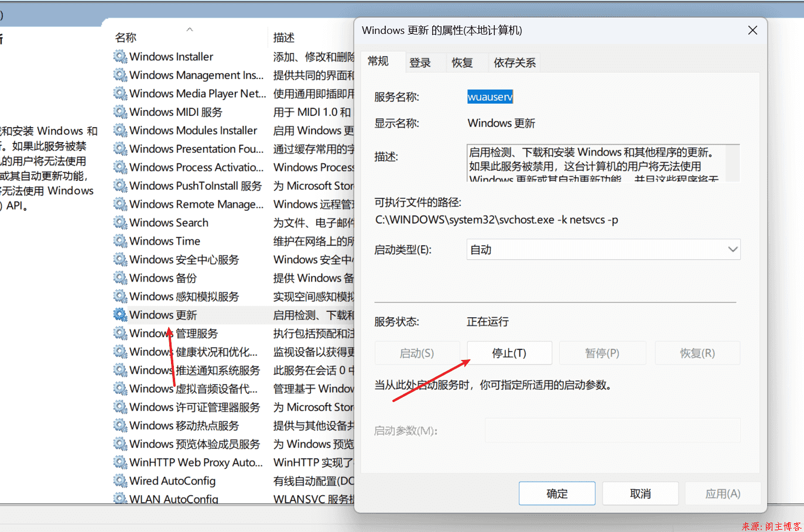Click the gear icon beside Windows 备份
The height and width of the screenshot is (532, 804).
[120, 278]
